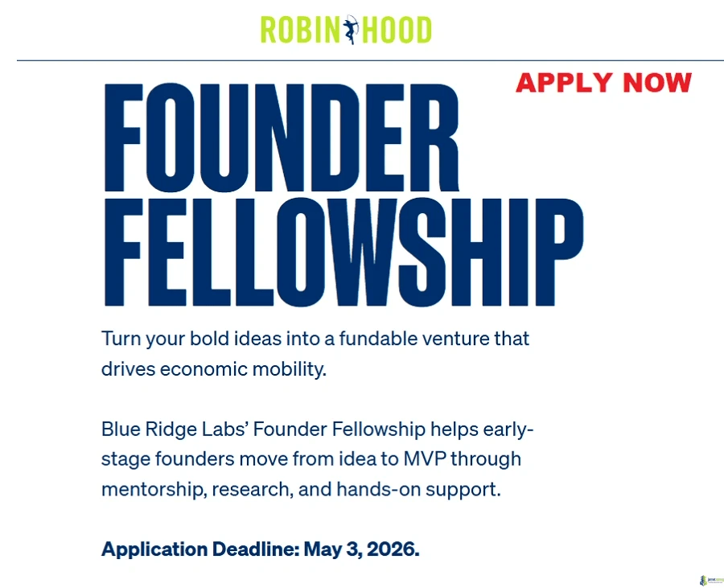Viewport: 724px width, 588px height.
Task: Click the word FOUNDER in the headline
Action: [282, 137]
